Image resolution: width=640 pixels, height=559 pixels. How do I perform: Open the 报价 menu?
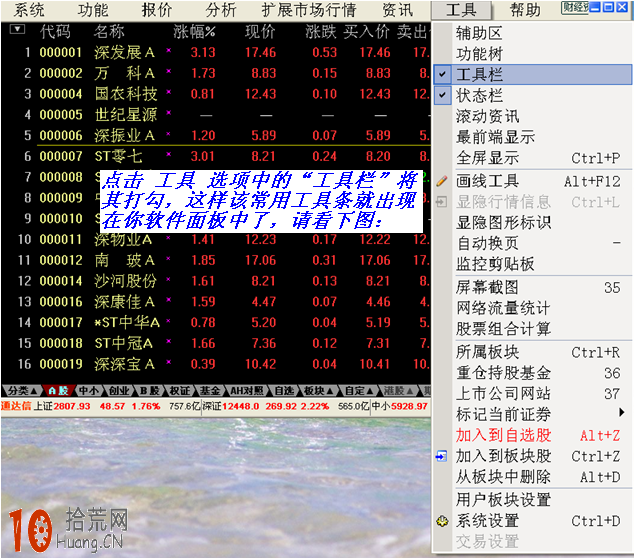[x=157, y=11]
